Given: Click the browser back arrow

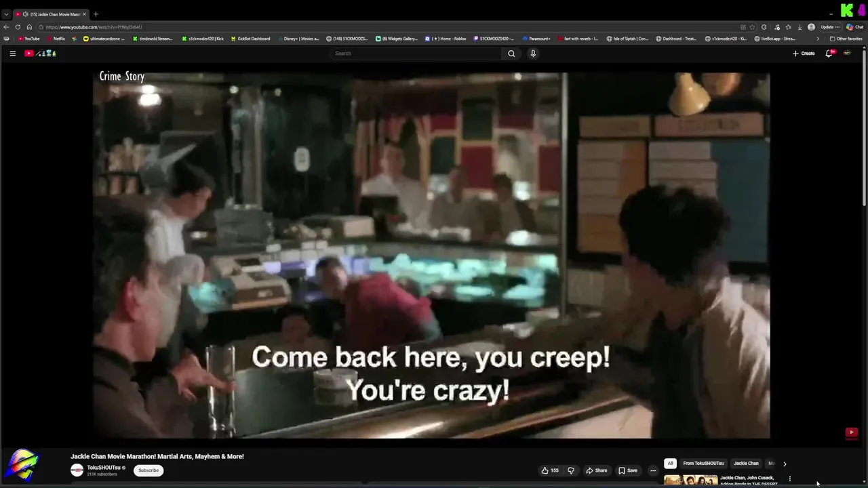Looking at the screenshot, I should 6,27.
